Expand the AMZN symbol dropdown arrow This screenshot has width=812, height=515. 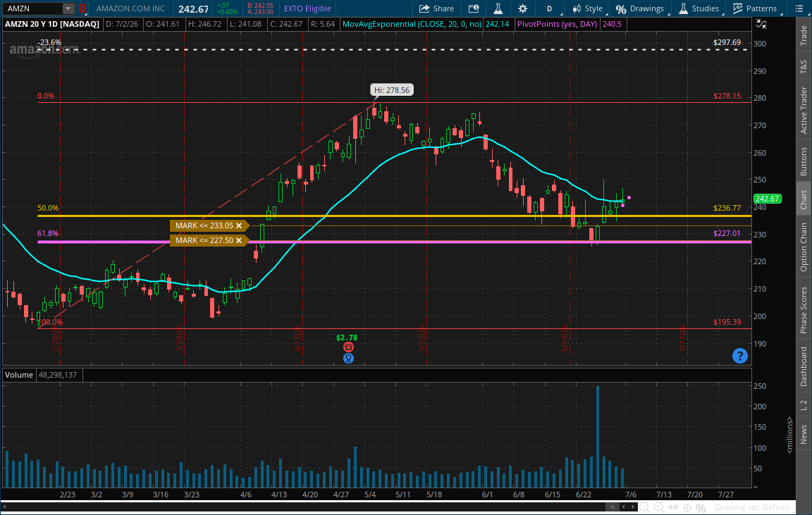coord(68,8)
